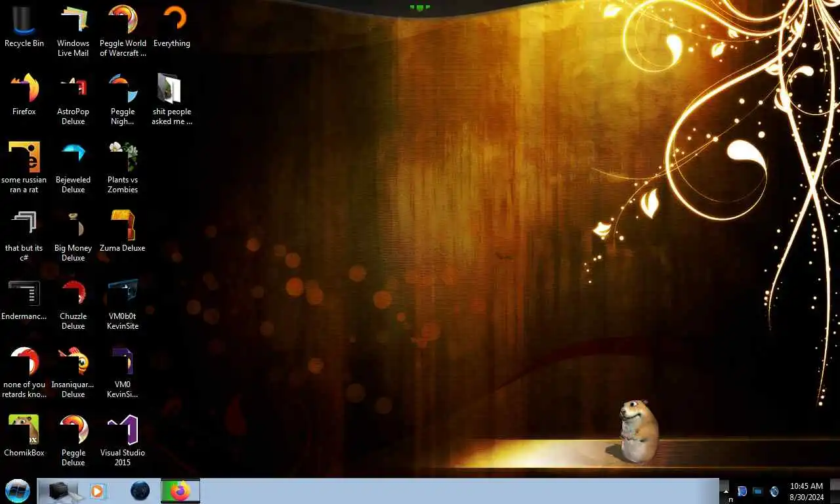The width and height of the screenshot is (840, 504).
Task: Open the dark globe taskbar icon
Action: 140,490
